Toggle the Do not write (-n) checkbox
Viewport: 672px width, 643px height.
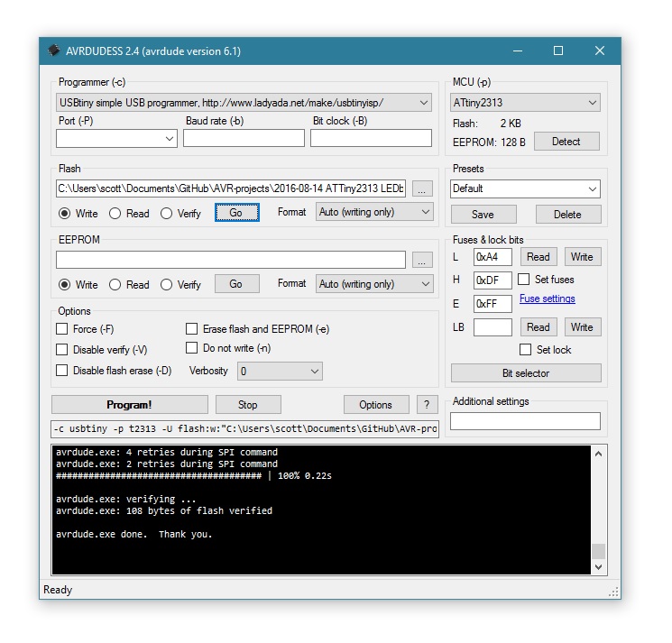point(191,348)
